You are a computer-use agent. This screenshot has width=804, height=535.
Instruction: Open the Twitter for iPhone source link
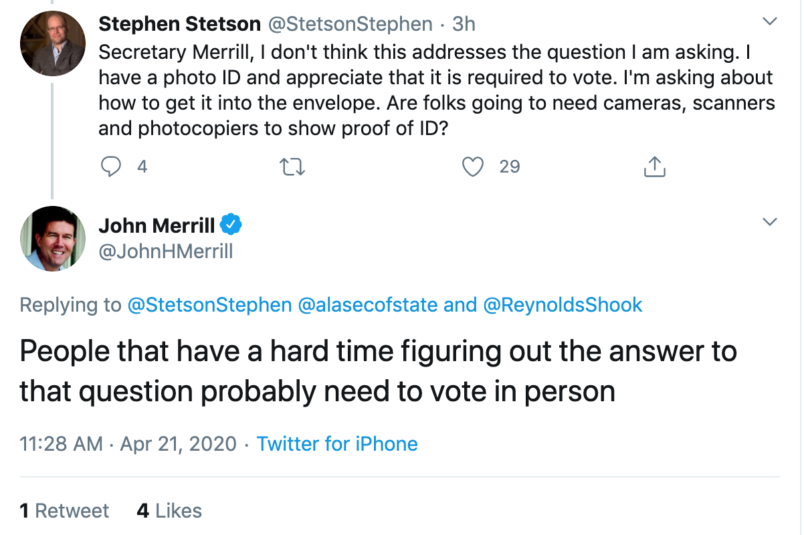(337, 443)
